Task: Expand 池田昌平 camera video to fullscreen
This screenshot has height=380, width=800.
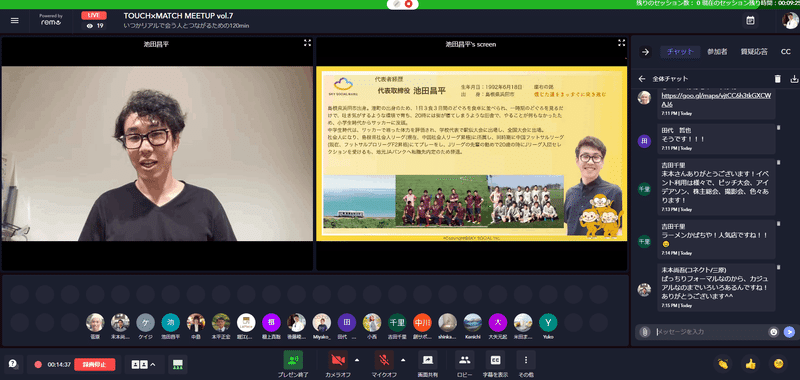Action: click(x=307, y=43)
